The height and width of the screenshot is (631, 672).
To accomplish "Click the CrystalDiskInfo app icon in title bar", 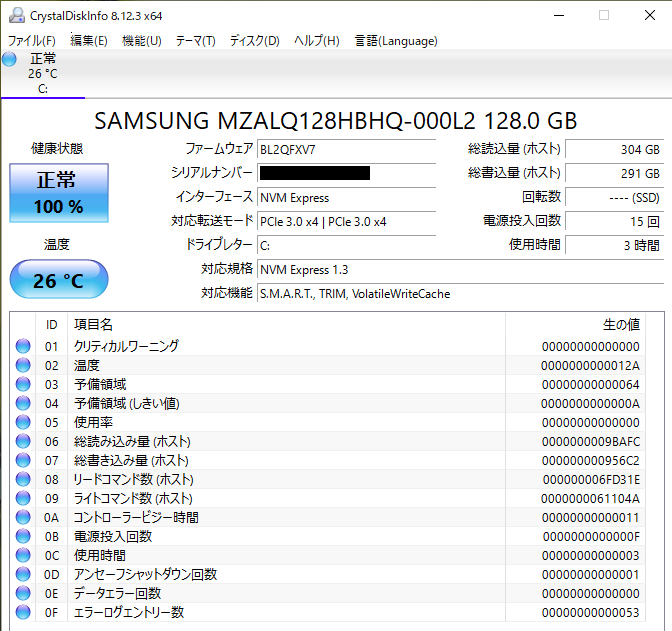I will pyautogui.click(x=17, y=15).
